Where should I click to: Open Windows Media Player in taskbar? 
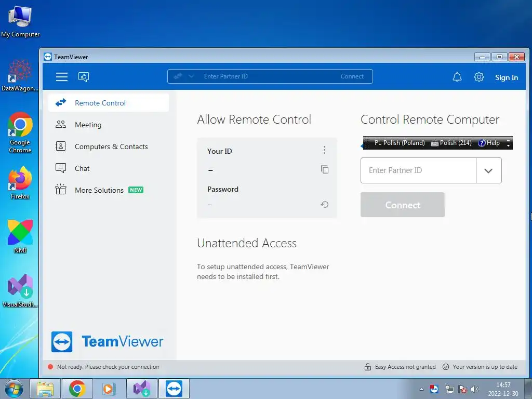109,389
